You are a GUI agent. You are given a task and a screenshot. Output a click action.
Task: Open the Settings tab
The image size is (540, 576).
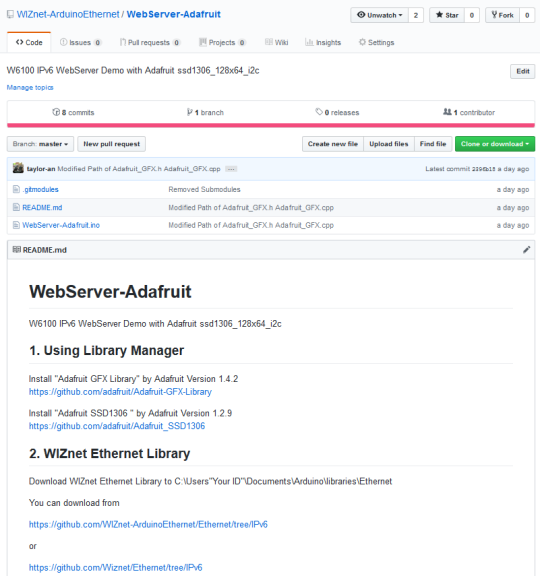pos(377,42)
